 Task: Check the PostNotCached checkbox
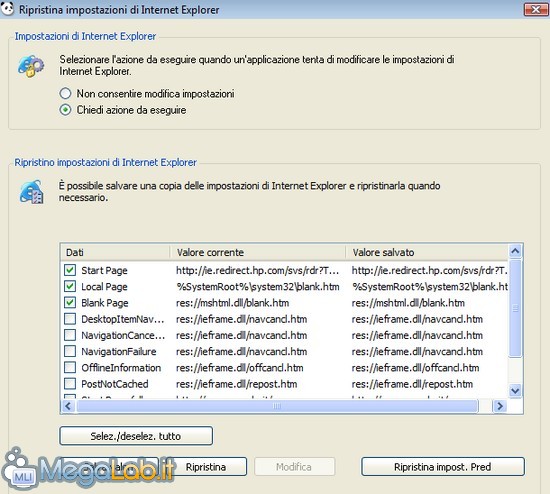[70, 383]
